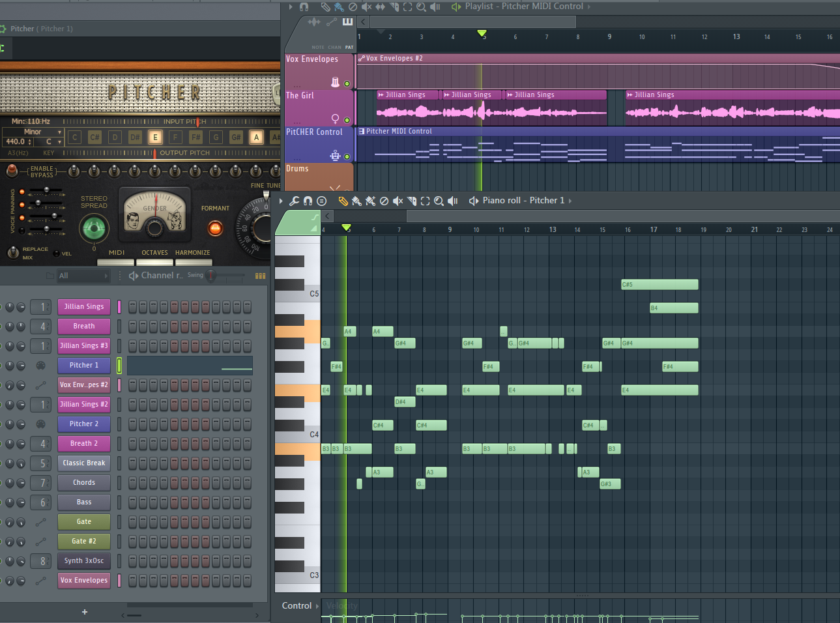Open the key C dropdown in Pitcher

49,141
